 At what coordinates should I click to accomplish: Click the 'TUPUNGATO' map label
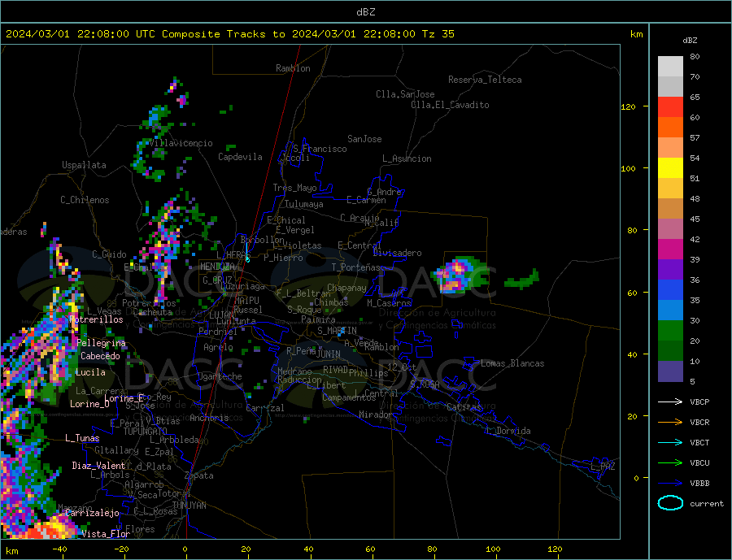[146, 432]
